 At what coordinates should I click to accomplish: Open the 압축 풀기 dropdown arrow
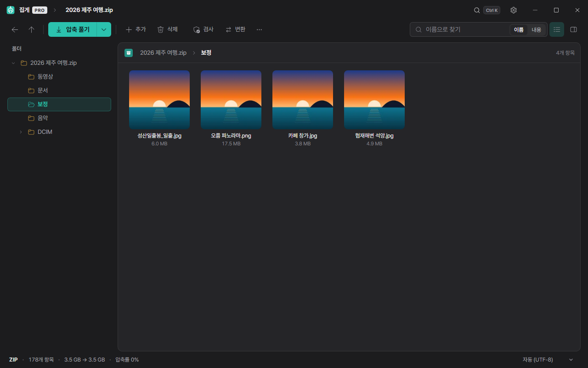(x=104, y=29)
